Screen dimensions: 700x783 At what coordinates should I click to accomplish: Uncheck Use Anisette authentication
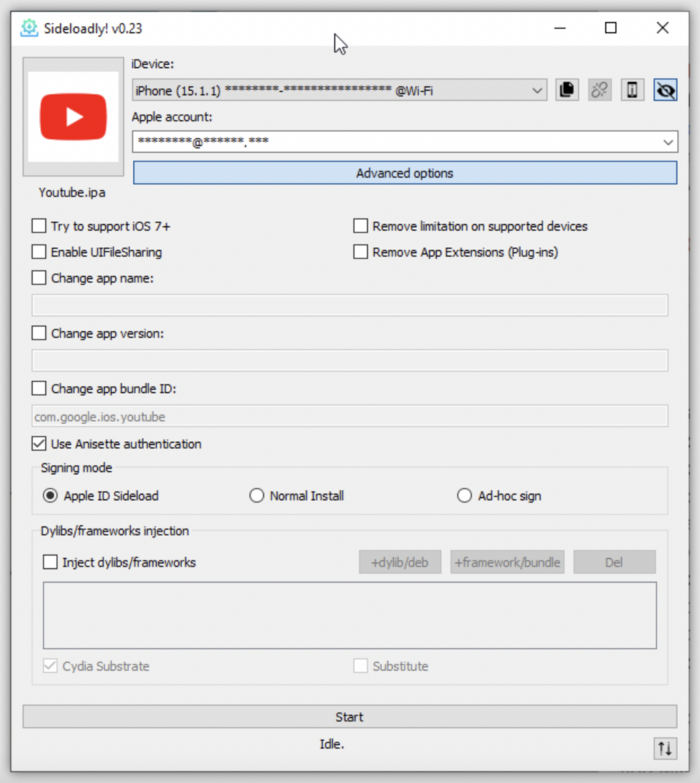coord(38,443)
